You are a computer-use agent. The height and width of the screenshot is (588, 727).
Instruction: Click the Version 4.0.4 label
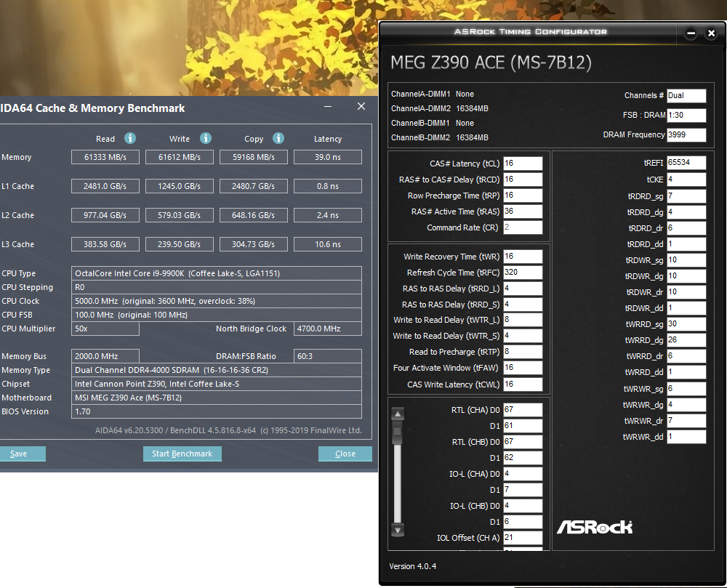(413, 566)
